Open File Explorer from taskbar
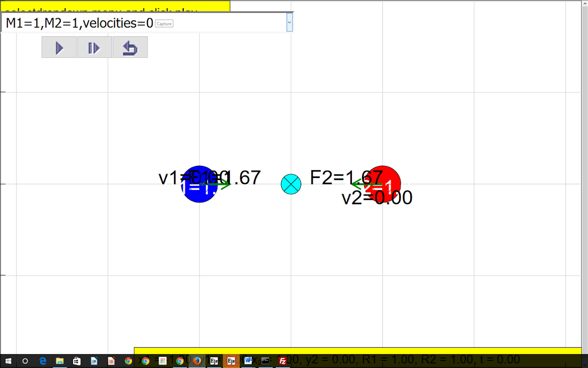This screenshot has height=368, width=588. (60, 361)
